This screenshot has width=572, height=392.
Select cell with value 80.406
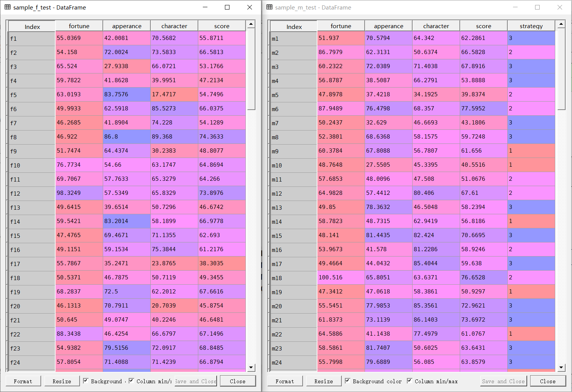click(x=436, y=193)
